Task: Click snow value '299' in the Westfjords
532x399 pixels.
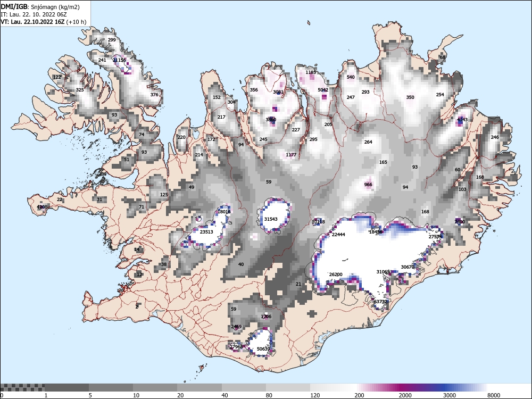Action: [x=112, y=40]
